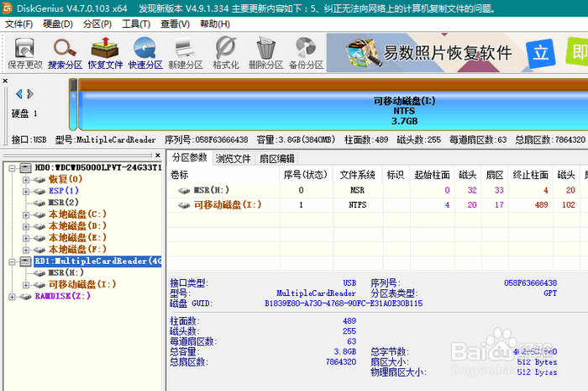Go to previous disk with left arrow

[19, 94]
